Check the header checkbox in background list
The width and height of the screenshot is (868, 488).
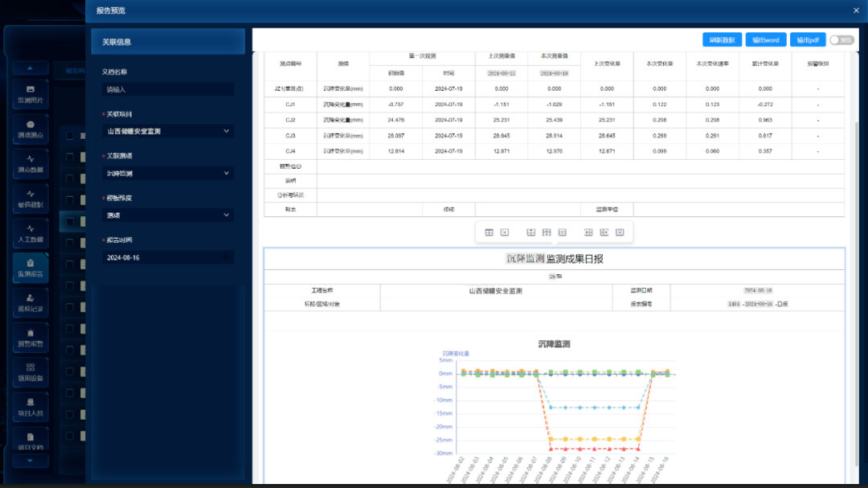(70, 136)
